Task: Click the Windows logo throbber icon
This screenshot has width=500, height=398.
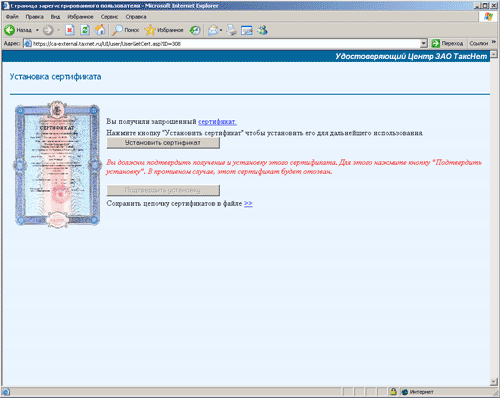Action: tap(488, 17)
